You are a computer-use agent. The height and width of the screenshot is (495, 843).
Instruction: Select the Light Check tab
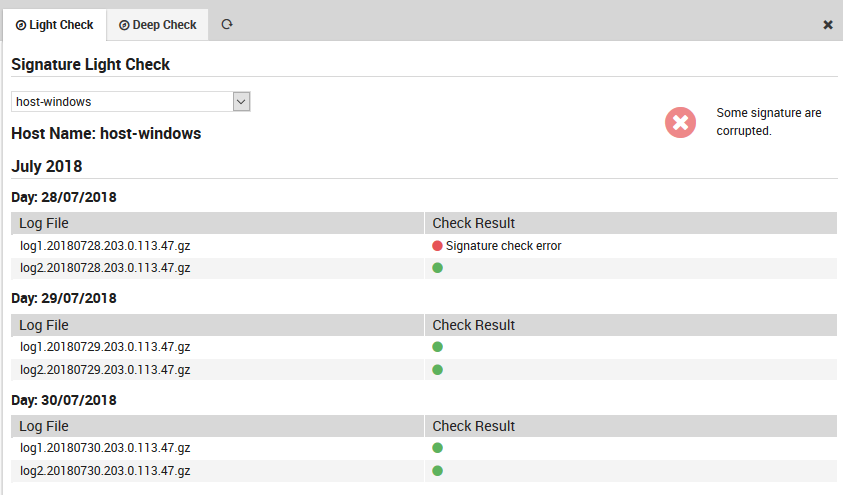click(54, 25)
